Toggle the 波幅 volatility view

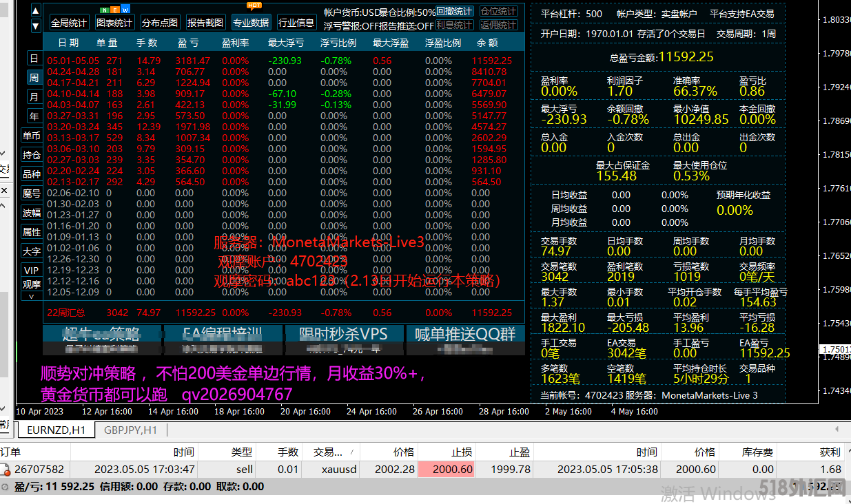coord(32,213)
